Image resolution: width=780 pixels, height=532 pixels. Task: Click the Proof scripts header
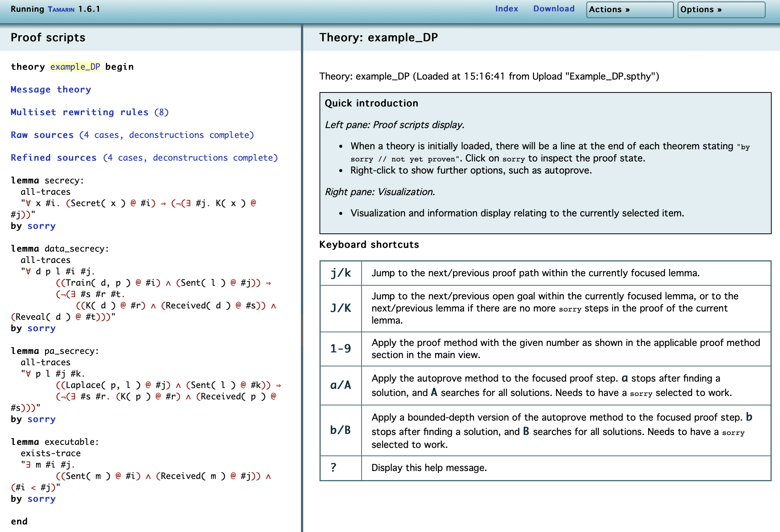click(x=48, y=38)
